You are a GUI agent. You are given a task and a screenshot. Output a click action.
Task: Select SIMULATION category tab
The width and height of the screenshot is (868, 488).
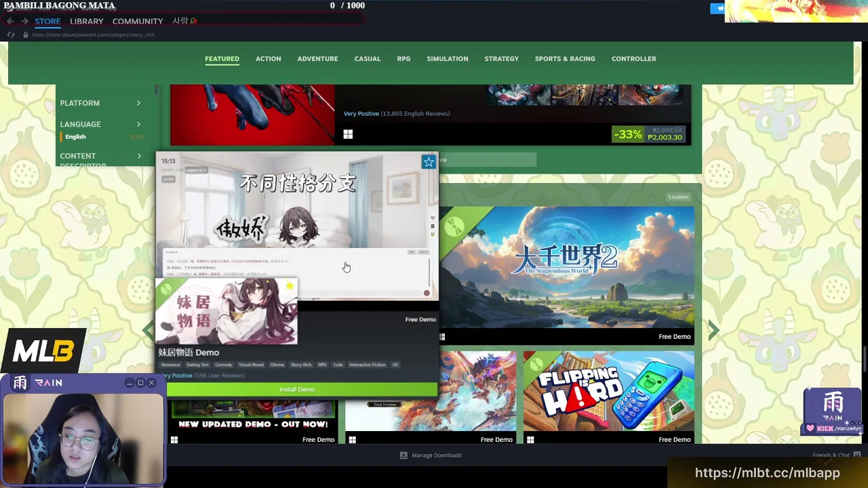point(448,59)
